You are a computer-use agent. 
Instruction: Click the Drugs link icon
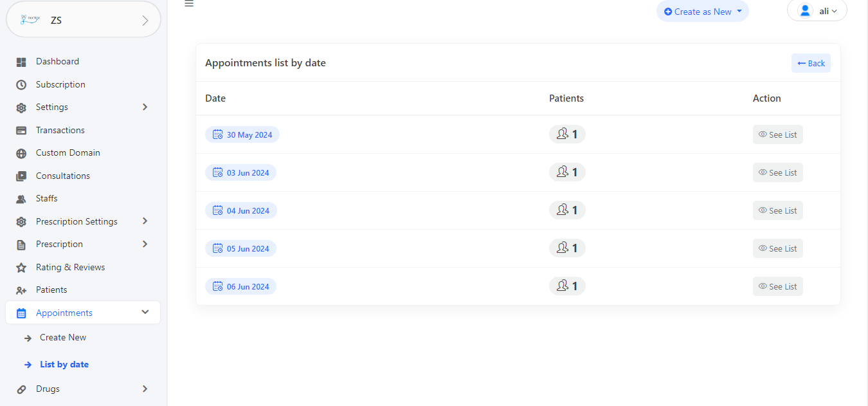tap(21, 389)
